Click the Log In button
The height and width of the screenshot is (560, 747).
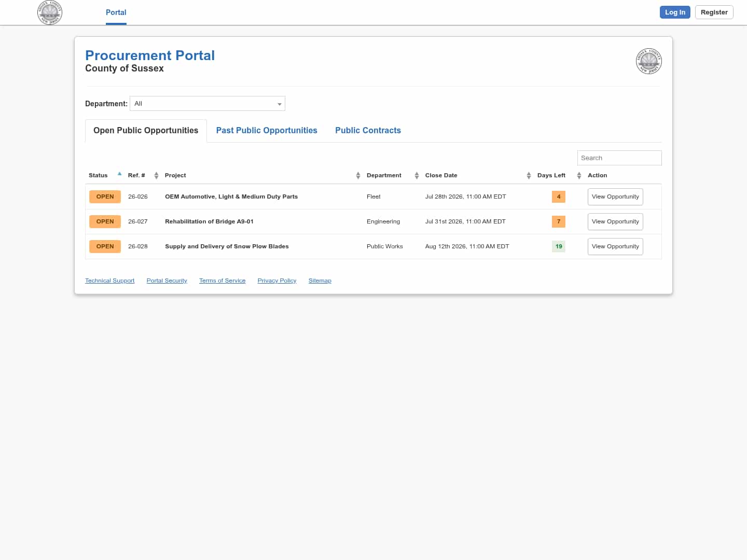pyautogui.click(x=675, y=12)
